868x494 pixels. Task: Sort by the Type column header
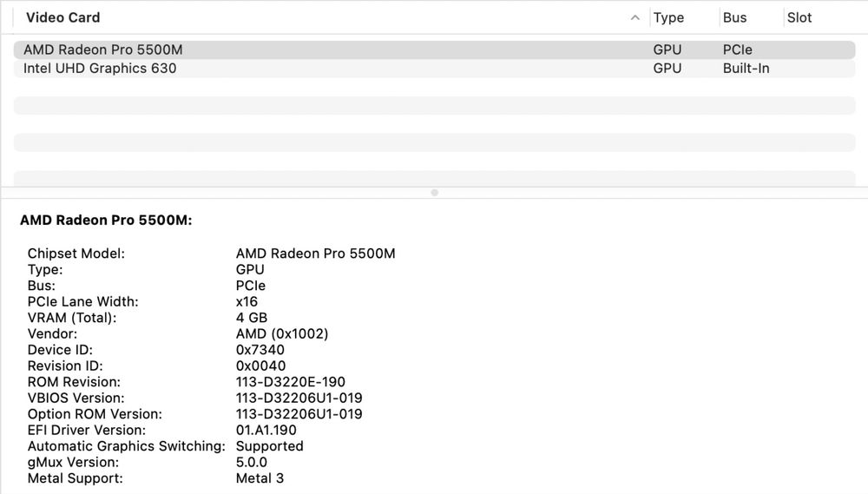[x=668, y=17]
